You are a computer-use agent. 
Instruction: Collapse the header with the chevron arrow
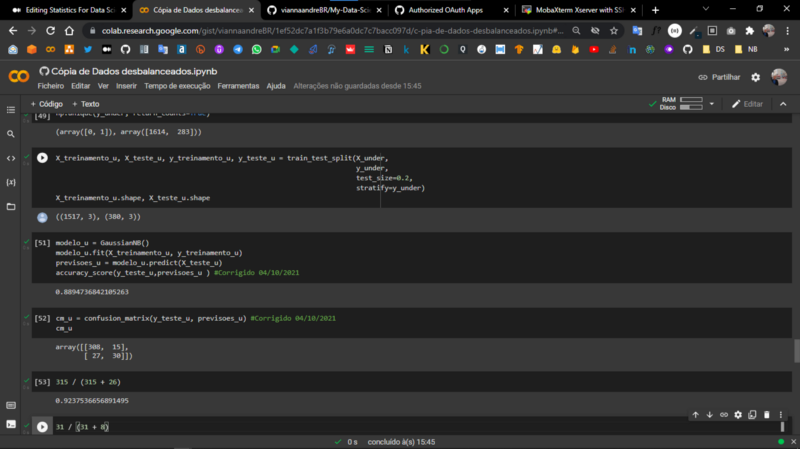pos(783,104)
